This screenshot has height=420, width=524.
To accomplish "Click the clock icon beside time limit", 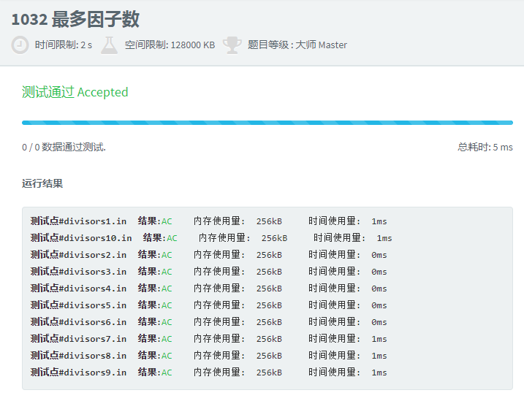I will point(20,45).
